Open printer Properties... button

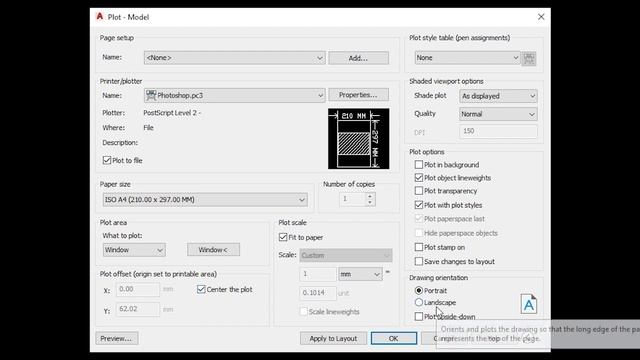[358, 95]
